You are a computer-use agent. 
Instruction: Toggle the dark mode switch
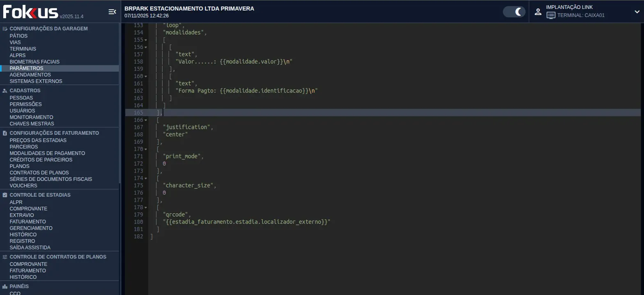click(514, 12)
